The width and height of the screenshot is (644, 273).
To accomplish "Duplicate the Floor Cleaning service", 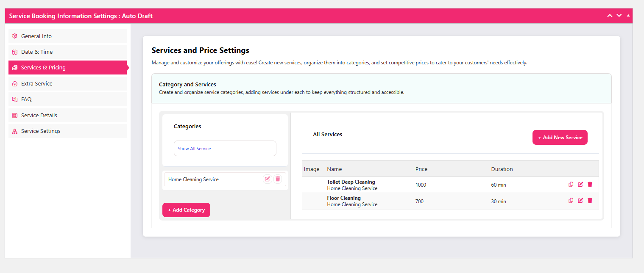I will pyautogui.click(x=571, y=201).
